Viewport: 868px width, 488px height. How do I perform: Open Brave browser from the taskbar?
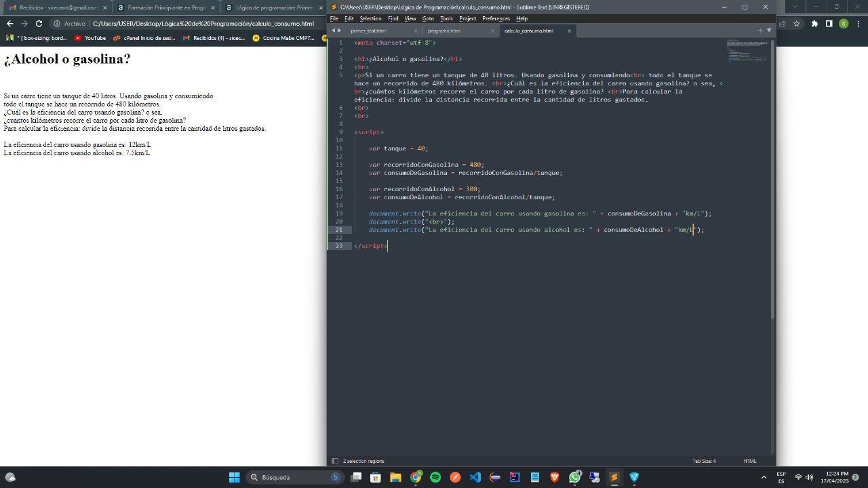point(555,477)
